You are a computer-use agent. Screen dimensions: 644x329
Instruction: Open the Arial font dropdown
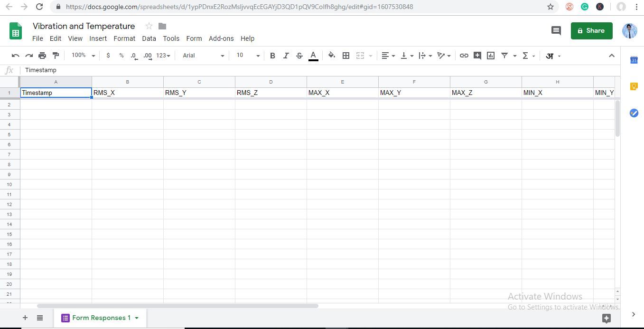point(203,56)
